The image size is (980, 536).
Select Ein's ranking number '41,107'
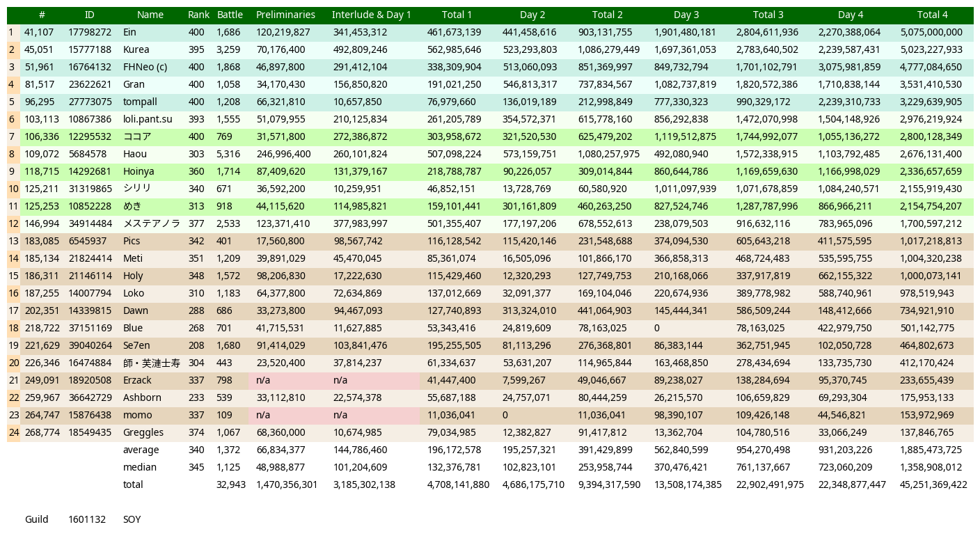(39, 32)
